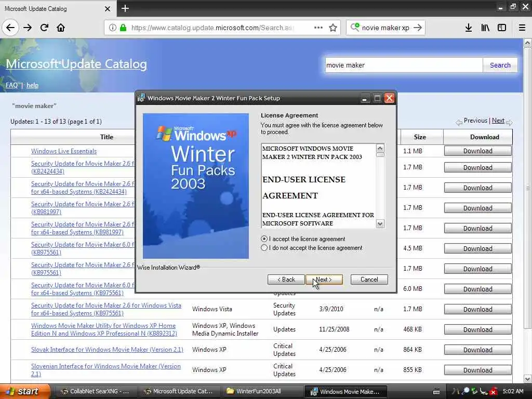Screen dimensions: 532x399
Task: Show site information icon in address bar
Action: pyautogui.click(x=112, y=28)
